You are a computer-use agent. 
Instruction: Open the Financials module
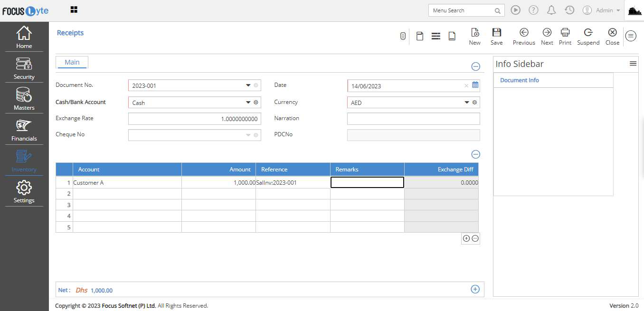(24, 130)
